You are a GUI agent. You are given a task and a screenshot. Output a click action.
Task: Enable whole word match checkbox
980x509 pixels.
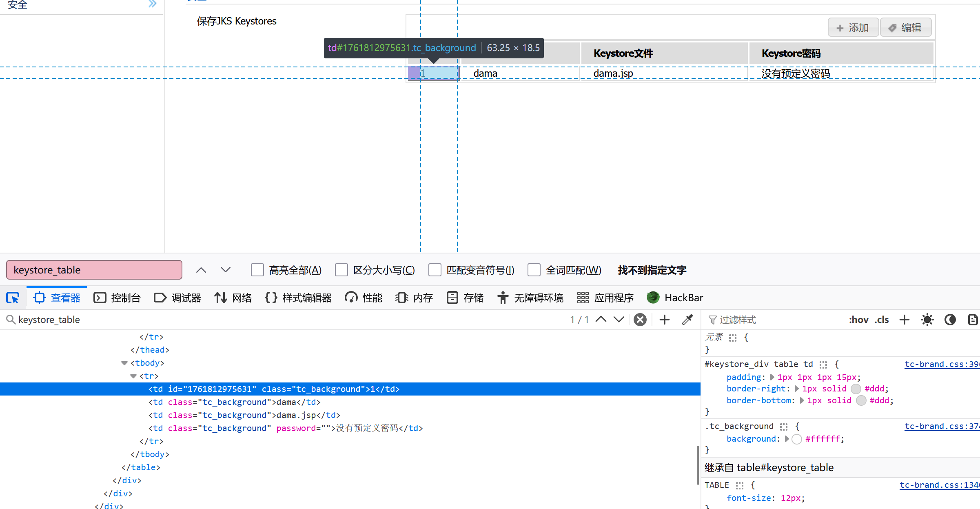[x=534, y=270]
